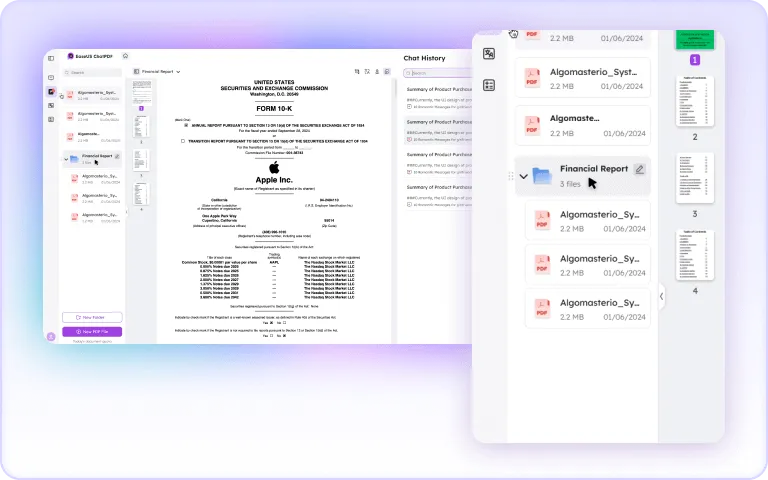768x480 pixels.
Task: Click collapse arrow on zoomed panel's right edge
Action: (661, 296)
